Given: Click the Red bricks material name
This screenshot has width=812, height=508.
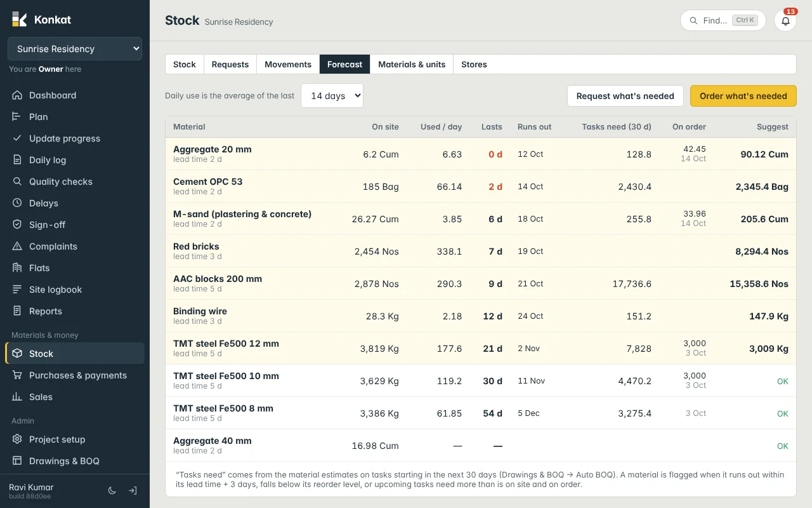Looking at the screenshot, I should click(196, 246).
